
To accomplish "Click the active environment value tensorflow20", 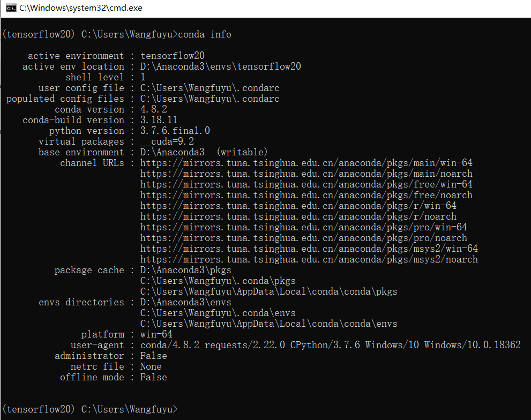I will coord(173,56).
